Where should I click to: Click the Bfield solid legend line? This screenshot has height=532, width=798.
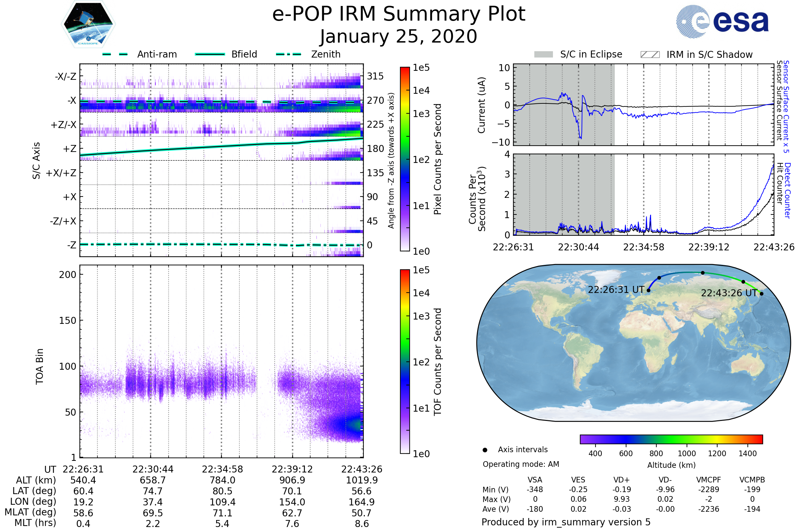pos(210,54)
